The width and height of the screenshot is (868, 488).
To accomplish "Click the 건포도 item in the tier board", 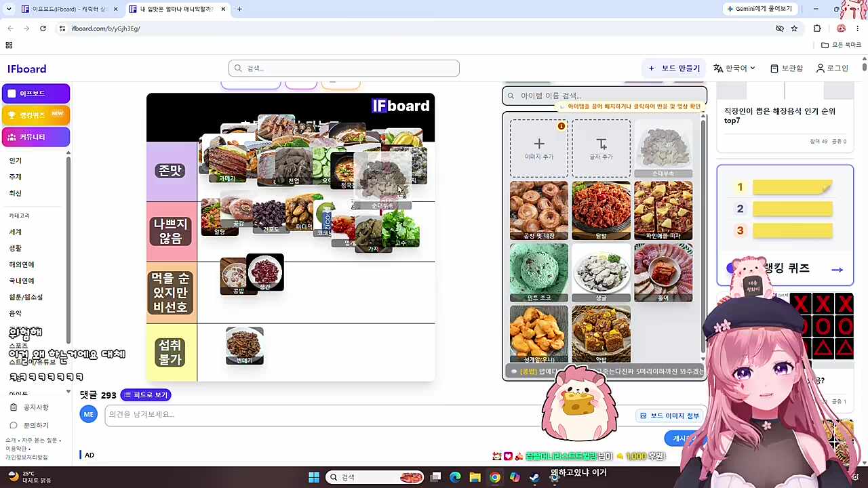I will 270,216.
